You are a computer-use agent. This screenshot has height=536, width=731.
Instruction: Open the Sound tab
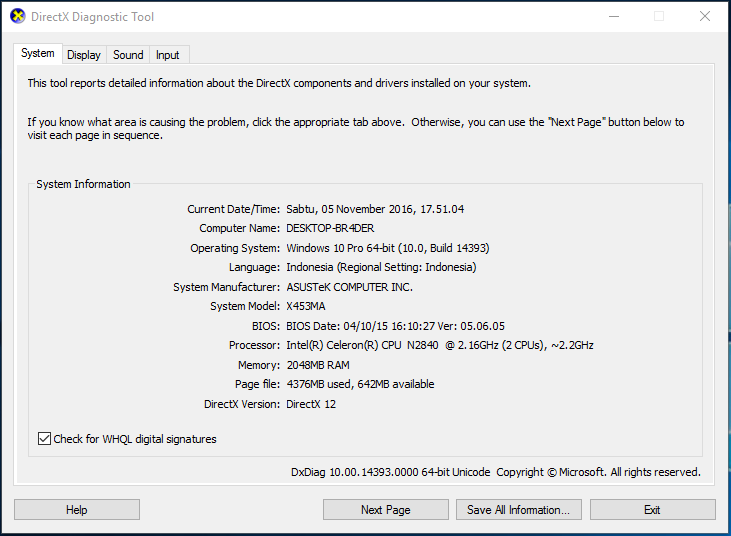(128, 55)
